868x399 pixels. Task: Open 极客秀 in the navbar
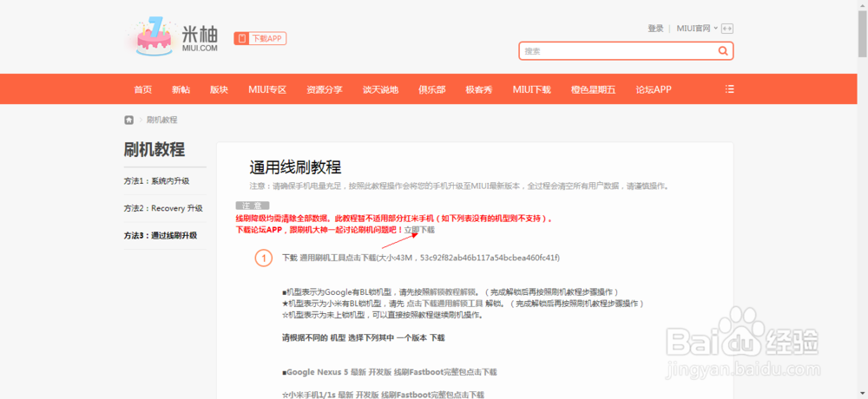tap(479, 89)
